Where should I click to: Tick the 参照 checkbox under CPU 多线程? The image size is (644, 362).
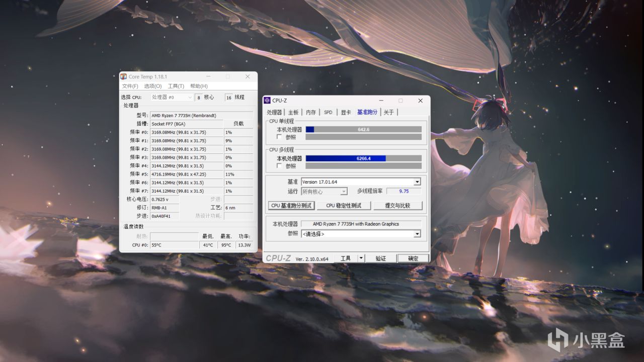point(279,166)
